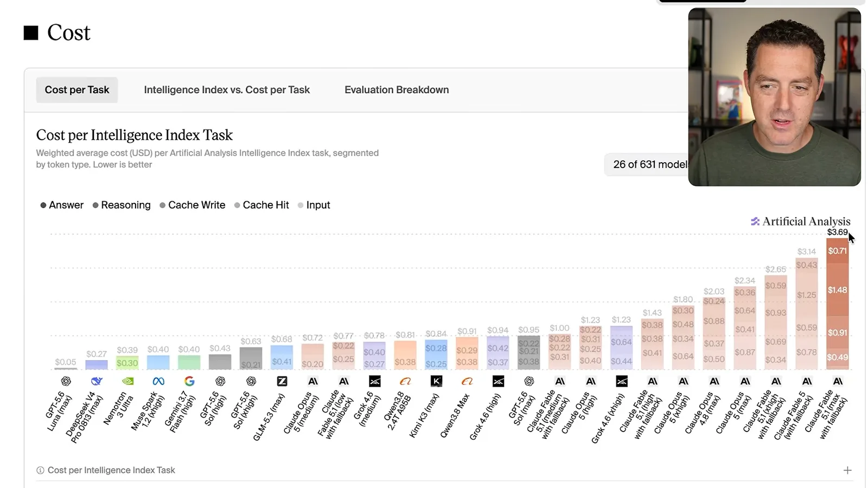The width and height of the screenshot is (868, 488).
Task: Open the '26 of 631 models' selector
Action: pos(646,164)
